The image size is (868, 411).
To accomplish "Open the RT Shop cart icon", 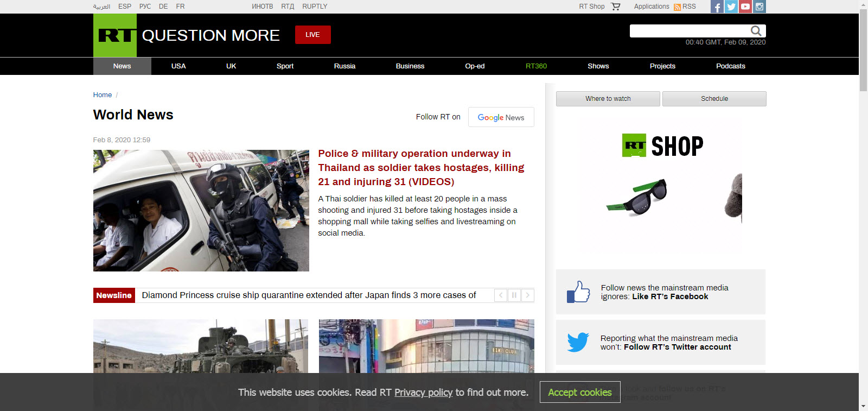I will 616,7.
